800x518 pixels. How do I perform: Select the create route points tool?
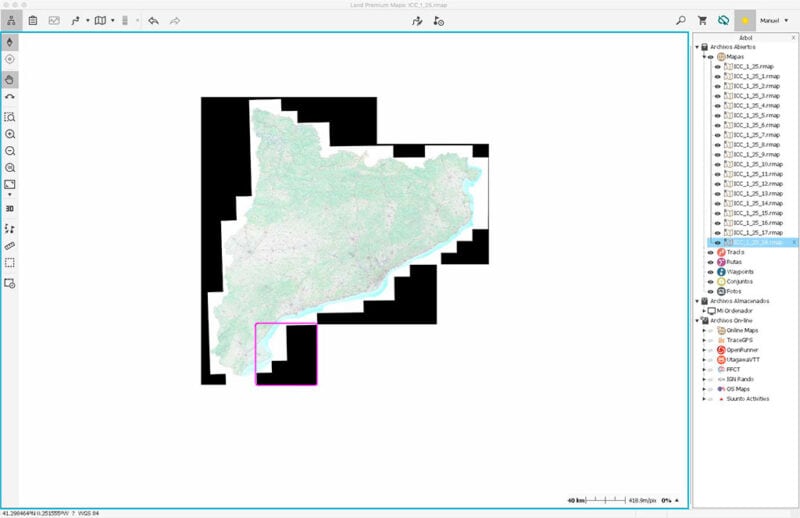tap(10, 229)
